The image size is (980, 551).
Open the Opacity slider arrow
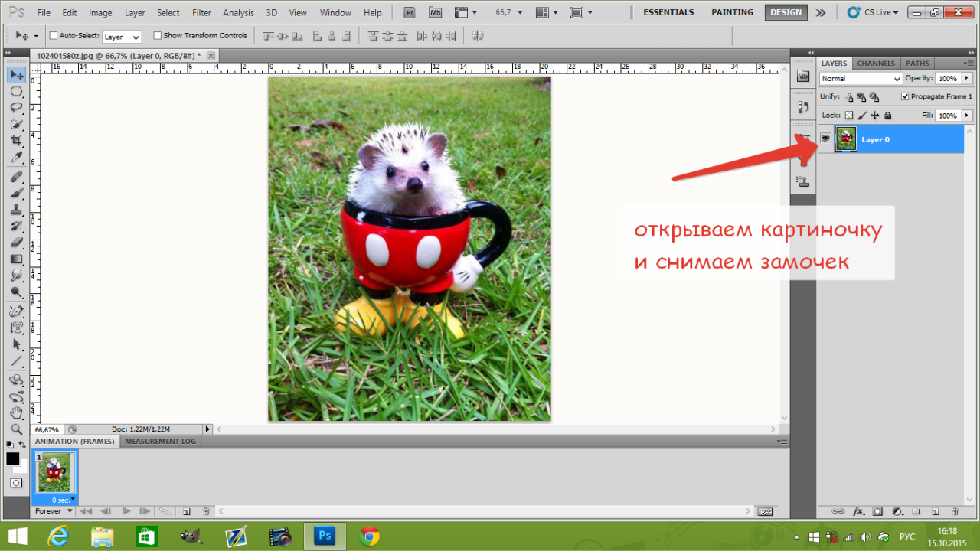coord(966,78)
